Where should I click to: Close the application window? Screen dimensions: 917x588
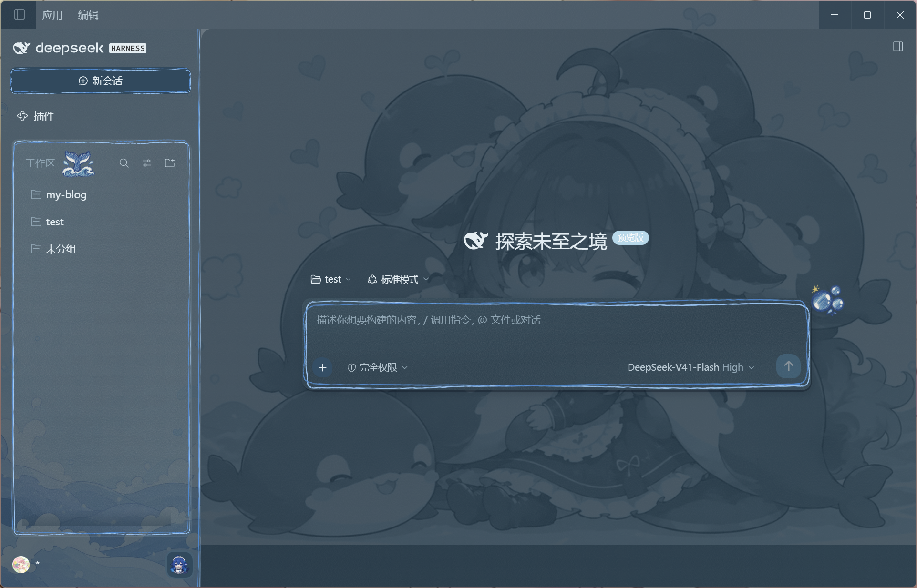(x=900, y=15)
